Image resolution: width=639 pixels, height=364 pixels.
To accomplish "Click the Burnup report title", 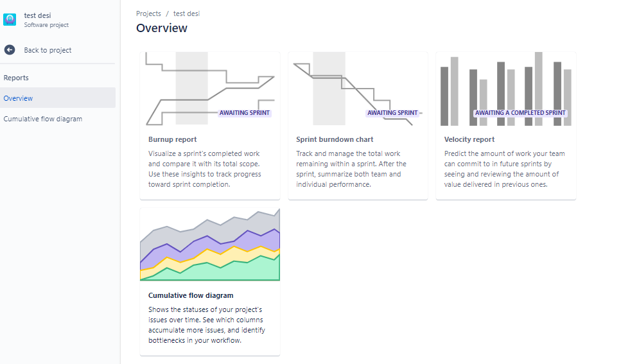I will pyautogui.click(x=172, y=139).
